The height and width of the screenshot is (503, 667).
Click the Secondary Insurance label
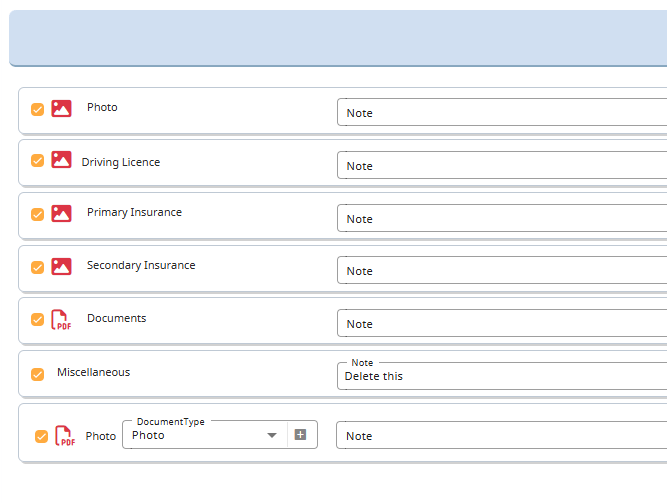tap(141, 266)
